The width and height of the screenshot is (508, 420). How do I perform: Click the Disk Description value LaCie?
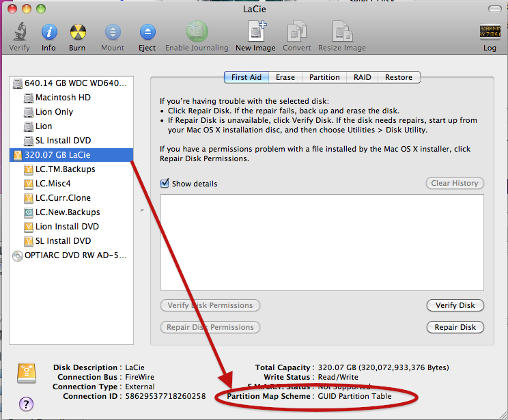point(135,367)
